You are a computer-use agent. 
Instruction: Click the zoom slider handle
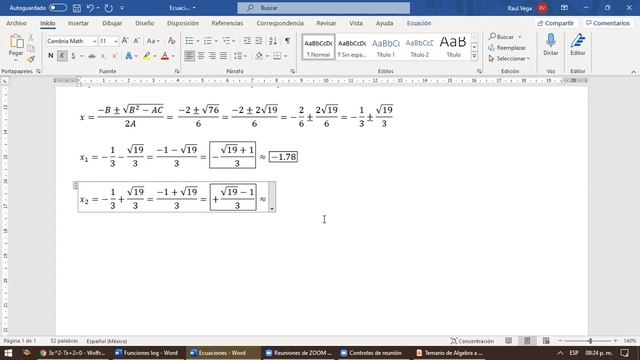(590, 341)
